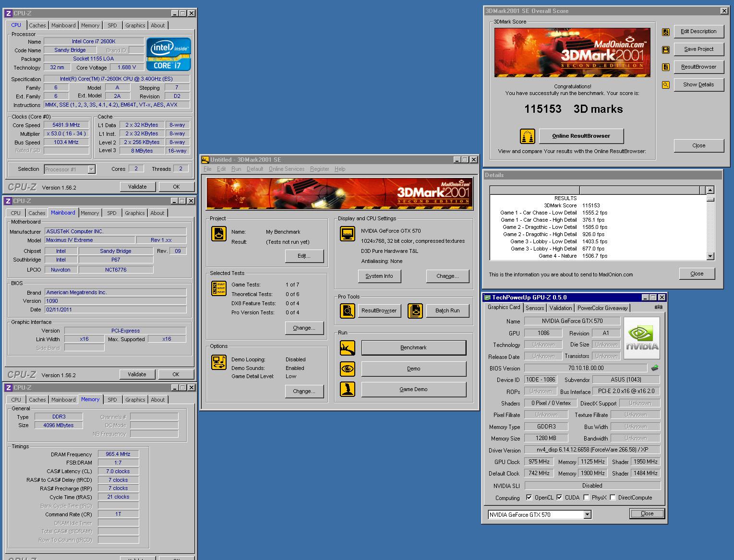Click the Details list scroll up arrow
This screenshot has width=734, height=560.
(710, 190)
